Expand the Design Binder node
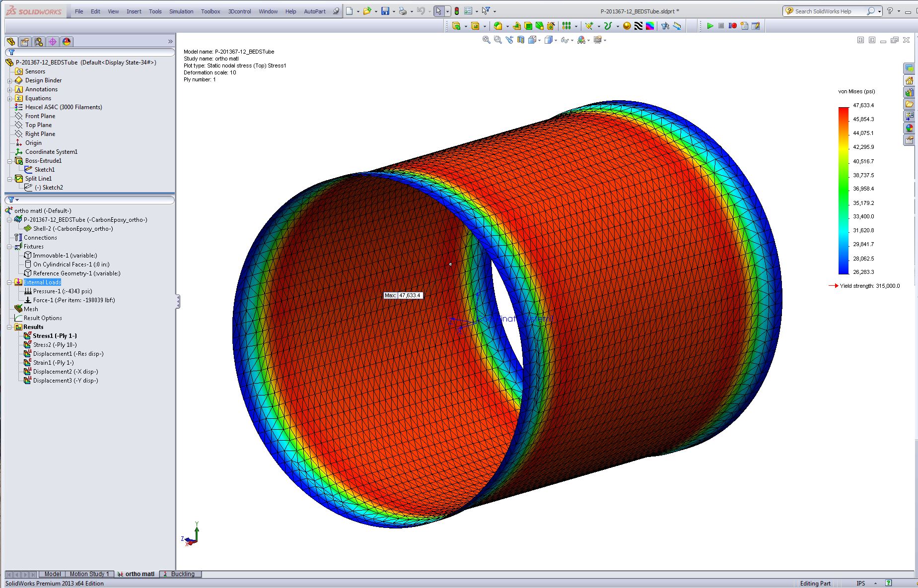 [x=9, y=80]
